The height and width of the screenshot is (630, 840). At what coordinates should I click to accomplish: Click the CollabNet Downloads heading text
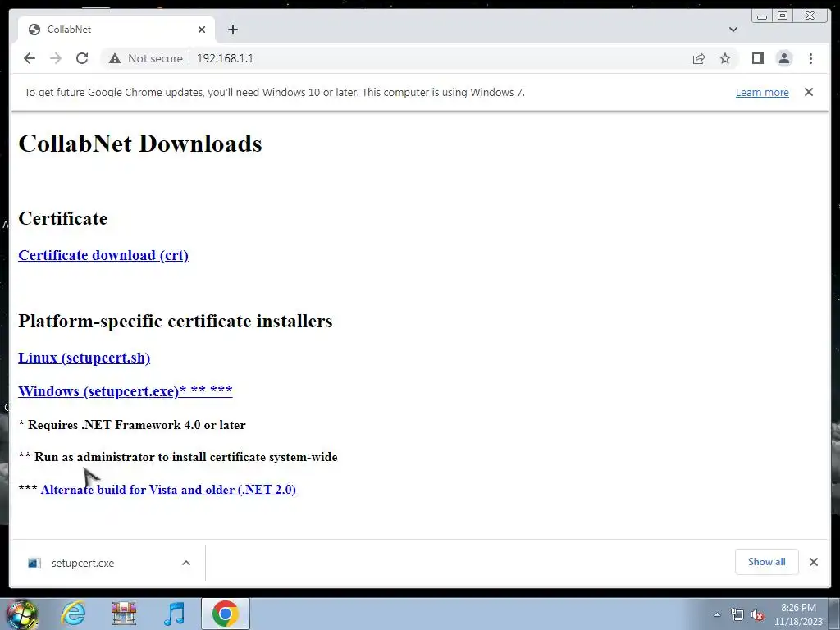pyautogui.click(x=140, y=144)
